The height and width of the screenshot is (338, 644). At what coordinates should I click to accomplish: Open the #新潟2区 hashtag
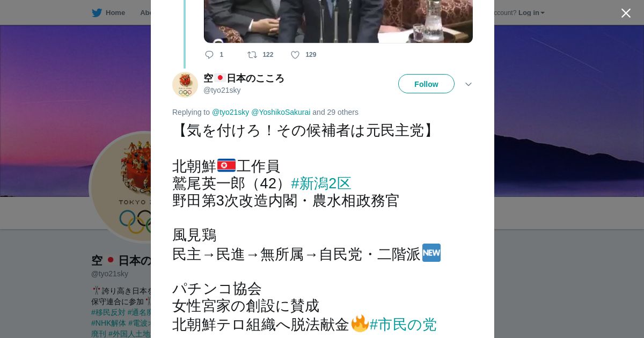tap(321, 183)
